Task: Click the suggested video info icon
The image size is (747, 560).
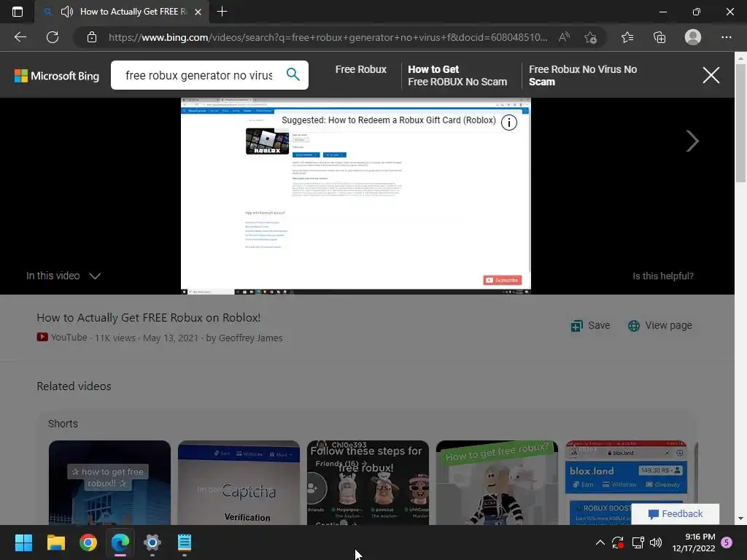Action: [508, 122]
